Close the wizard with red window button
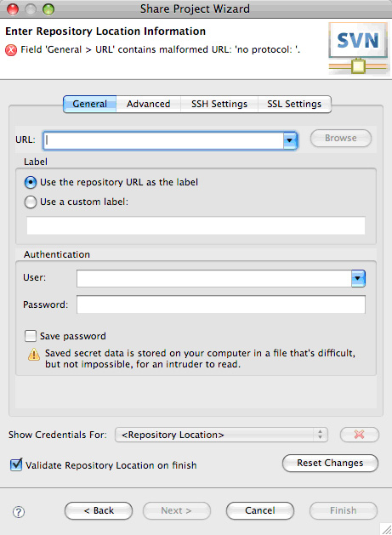The width and height of the screenshot is (392, 535). [13, 9]
